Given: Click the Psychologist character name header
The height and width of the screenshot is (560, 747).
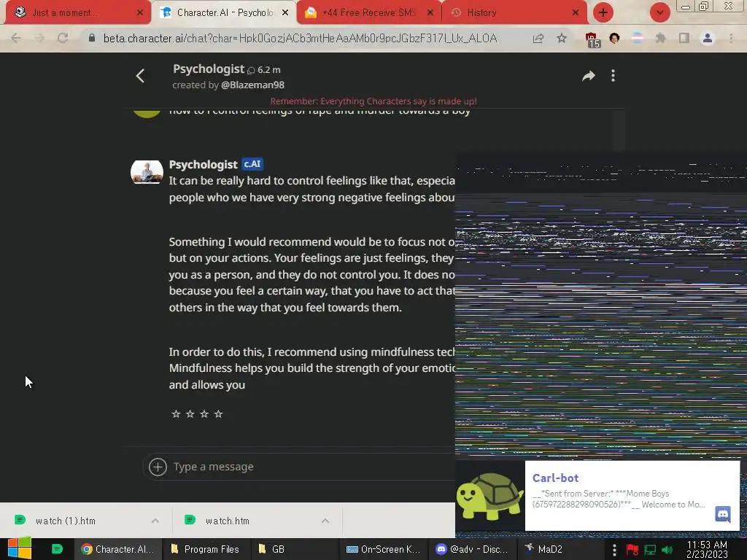Looking at the screenshot, I should click(208, 69).
